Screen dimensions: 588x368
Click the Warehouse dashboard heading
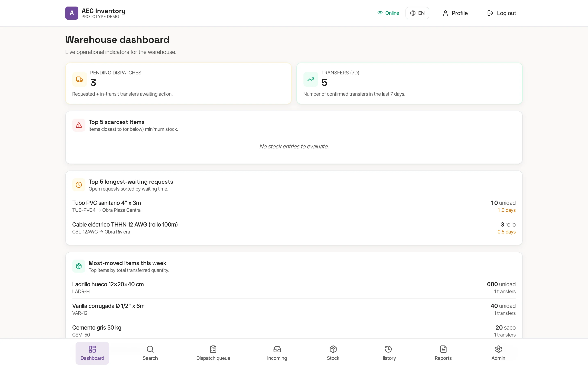pyautogui.click(x=117, y=40)
